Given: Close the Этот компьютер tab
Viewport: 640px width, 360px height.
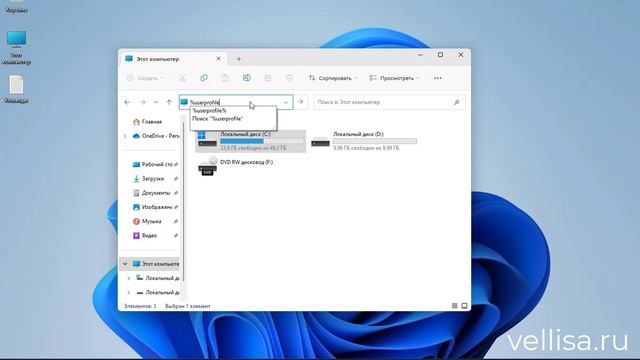Looking at the screenshot, I should coord(218,59).
